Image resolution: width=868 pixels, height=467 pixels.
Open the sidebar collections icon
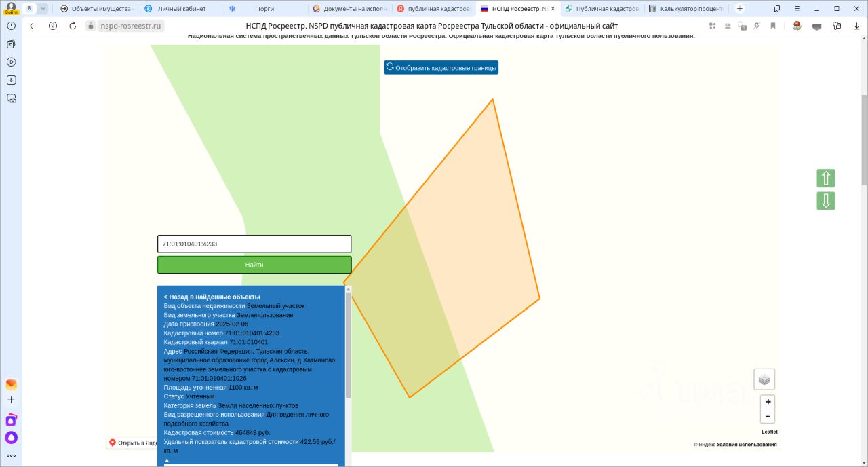[11, 43]
